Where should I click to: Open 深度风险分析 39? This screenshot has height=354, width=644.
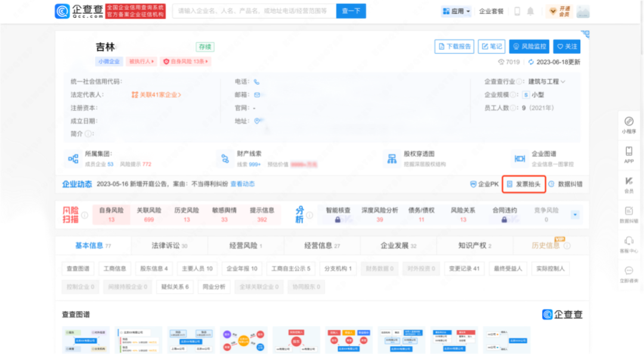[x=379, y=215]
